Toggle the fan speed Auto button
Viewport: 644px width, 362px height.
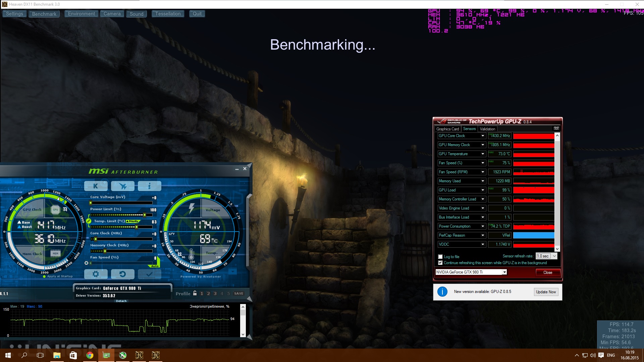155,266
